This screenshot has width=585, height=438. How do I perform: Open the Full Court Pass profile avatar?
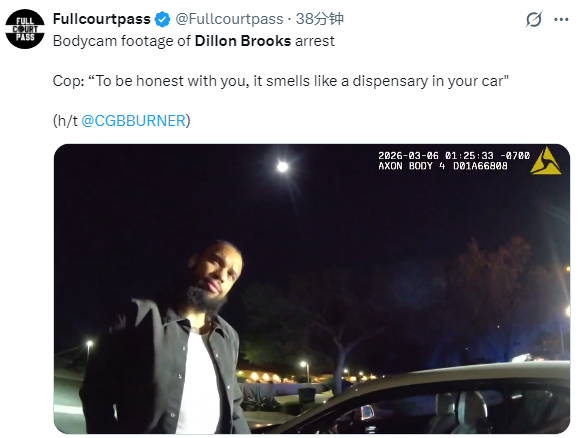coord(25,29)
